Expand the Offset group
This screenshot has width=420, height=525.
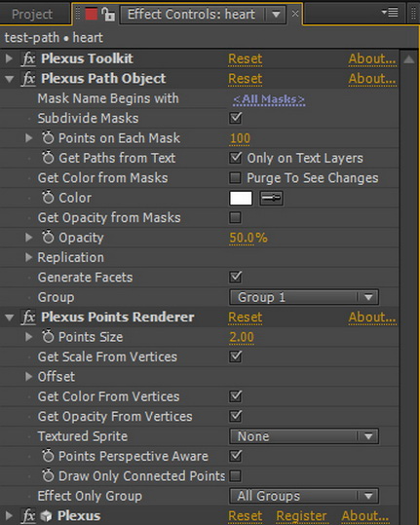[29, 376]
